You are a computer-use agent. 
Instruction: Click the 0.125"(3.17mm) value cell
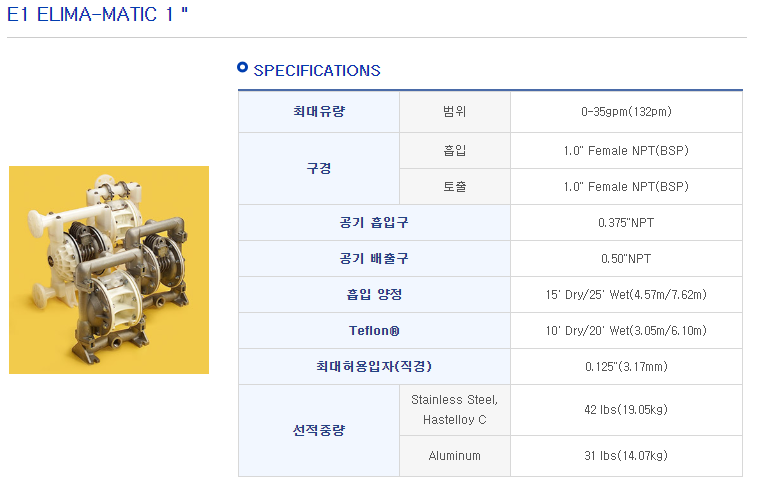[626, 366]
